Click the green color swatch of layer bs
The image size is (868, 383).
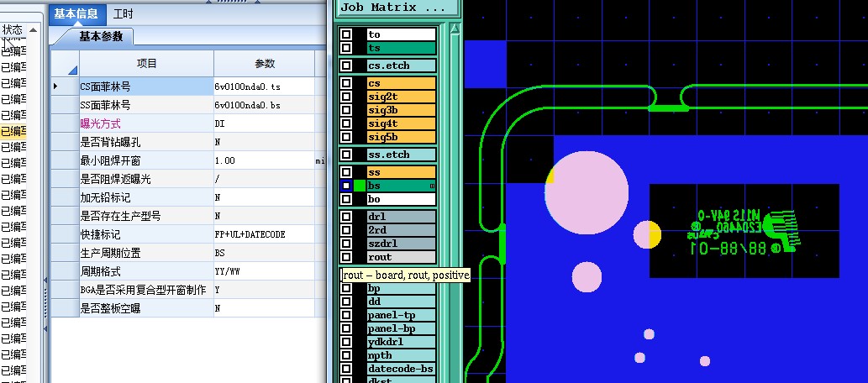pos(360,186)
